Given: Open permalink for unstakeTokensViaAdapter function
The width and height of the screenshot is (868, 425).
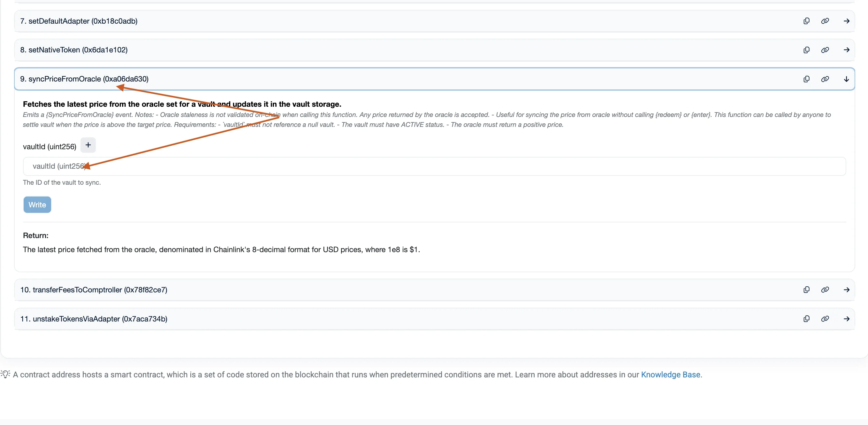Looking at the screenshot, I should pyautogui.click(x=825, y=319).
